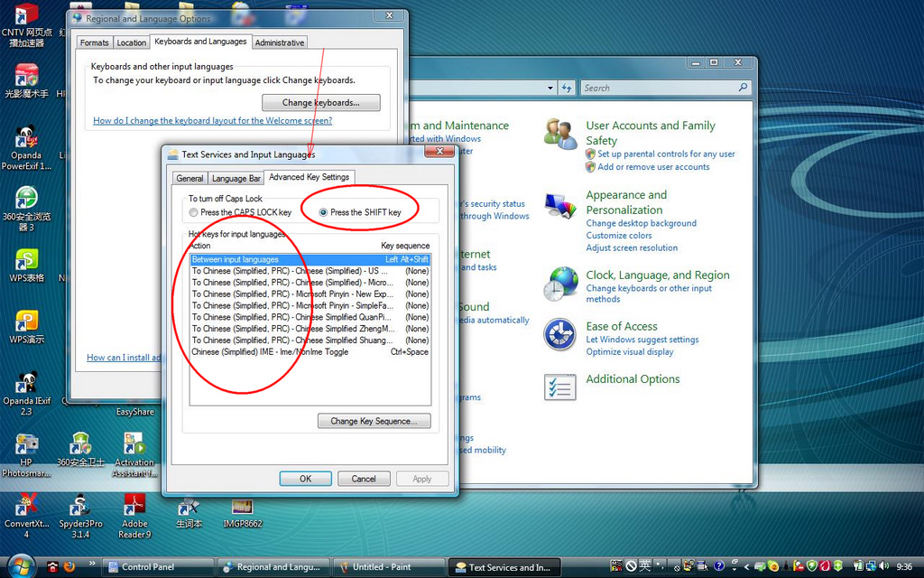Click the search magnifier icon
This screenshot has width=924, height=578.
[x=744, y=88]
